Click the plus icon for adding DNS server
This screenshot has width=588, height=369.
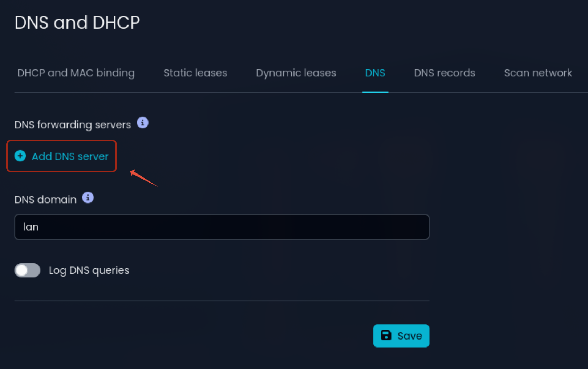pos(20,156)
